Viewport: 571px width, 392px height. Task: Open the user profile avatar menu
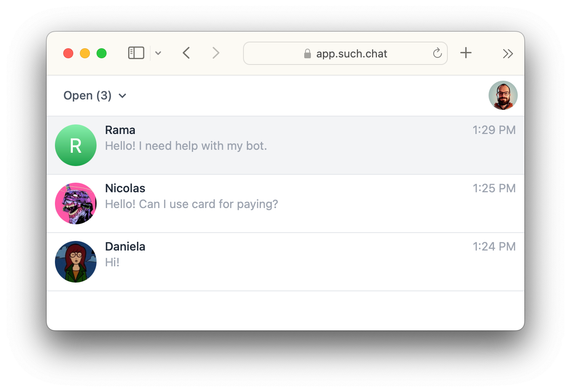click(x=503, y=95)
